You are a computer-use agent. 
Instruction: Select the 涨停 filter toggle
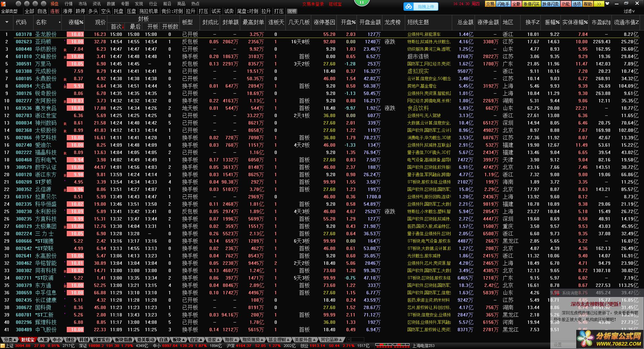[68, 11]
